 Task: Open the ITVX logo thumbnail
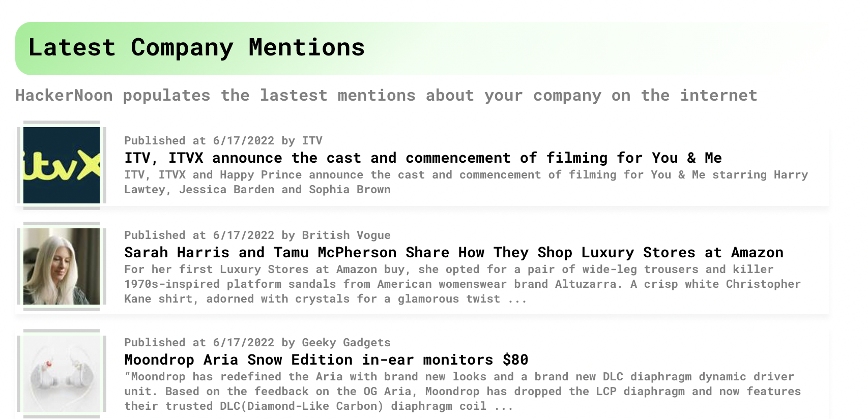click(x=62, y=165)
